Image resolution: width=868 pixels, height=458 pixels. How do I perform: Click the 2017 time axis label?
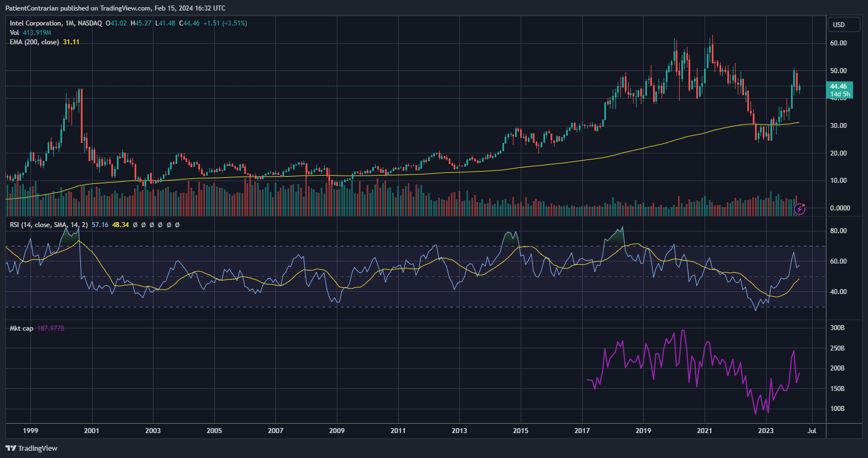pos(582,431)
